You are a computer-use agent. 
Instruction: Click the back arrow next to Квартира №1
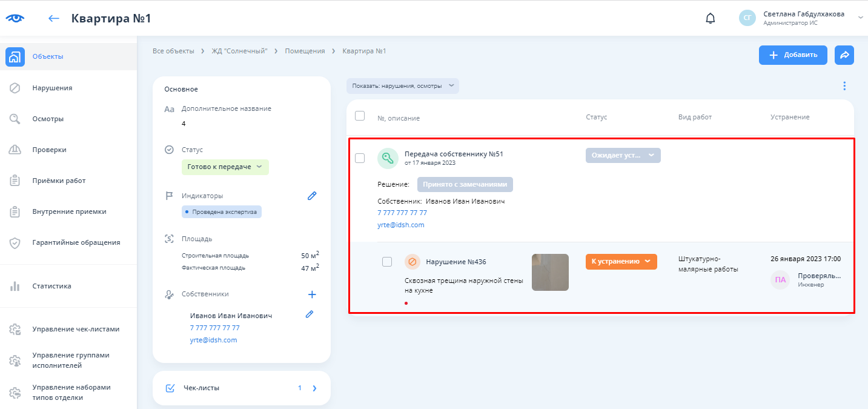tap(54, 18)
